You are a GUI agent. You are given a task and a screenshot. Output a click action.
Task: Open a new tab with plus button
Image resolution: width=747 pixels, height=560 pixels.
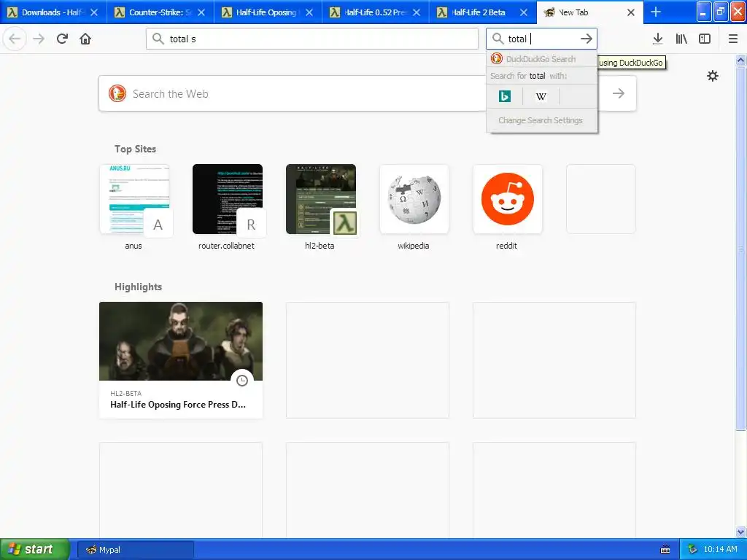(x=656, y=12)
